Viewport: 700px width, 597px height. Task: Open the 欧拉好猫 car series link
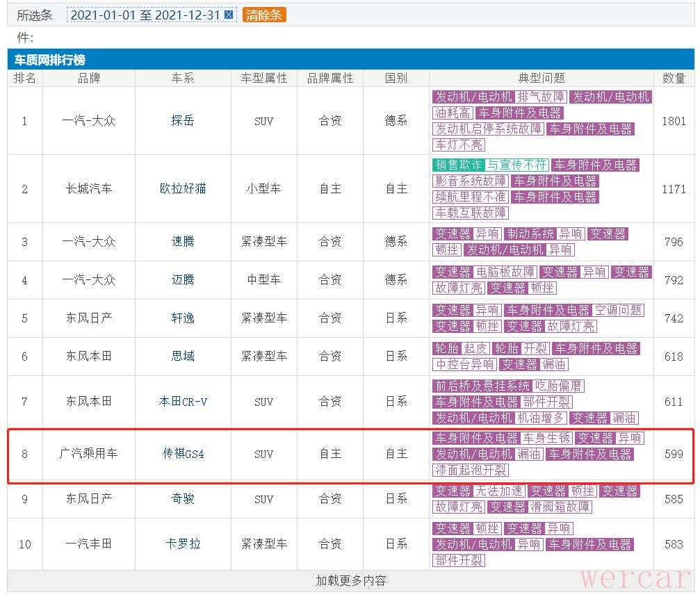click(x=183, y=189)
